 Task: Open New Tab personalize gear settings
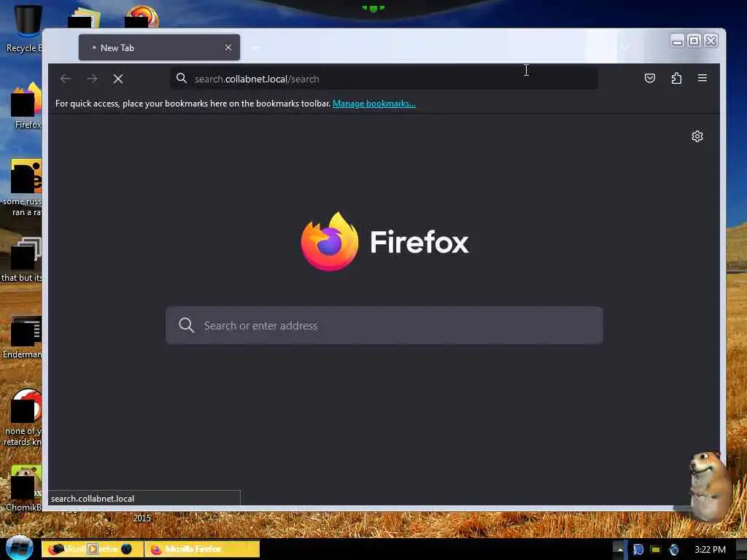tap(697, 136)
